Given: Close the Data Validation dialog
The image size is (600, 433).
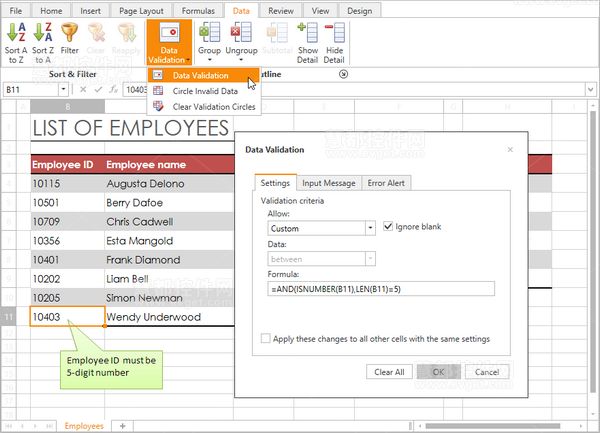Looking at the screenshot, I should pos(510,150).
